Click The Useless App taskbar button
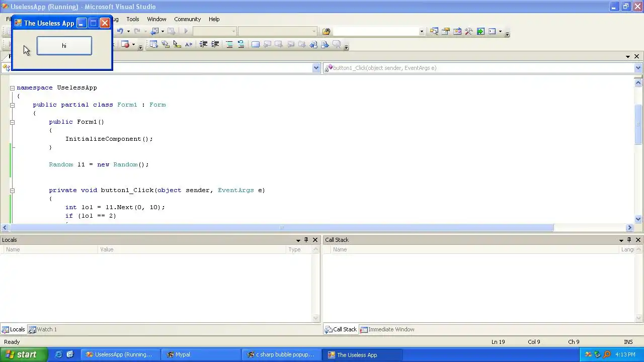The height and width of the screenshot is (362, 644). coord(362,354)
